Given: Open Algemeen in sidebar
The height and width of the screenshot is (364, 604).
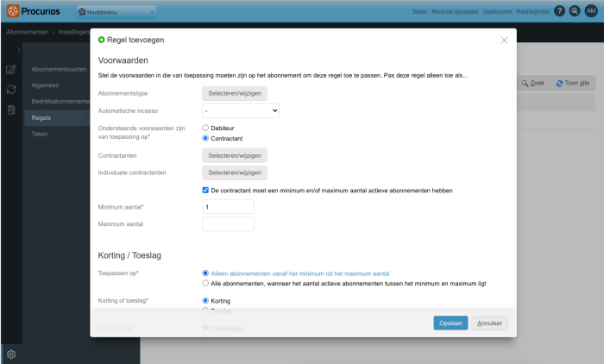Looking at the screenshot, I should point(46,85).
